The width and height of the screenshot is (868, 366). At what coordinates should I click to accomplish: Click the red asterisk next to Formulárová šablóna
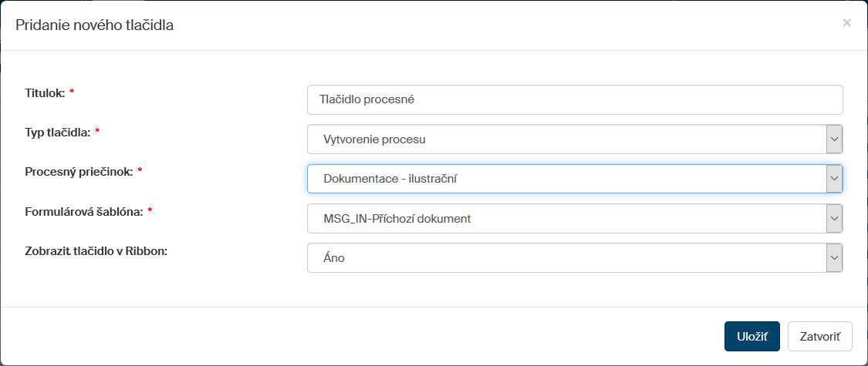(150, 211)
